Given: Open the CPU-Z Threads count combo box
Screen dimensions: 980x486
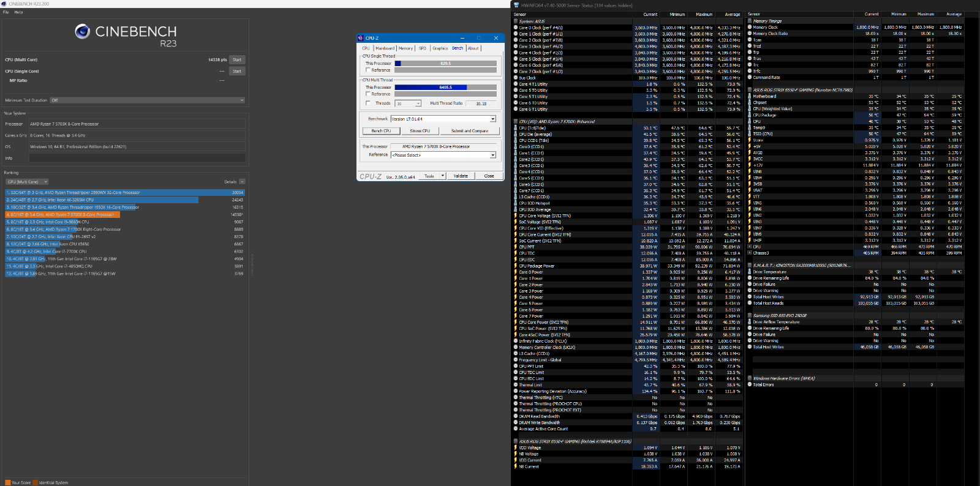Looking at the screenshot, I should pyautogui.click(x=409, y=103).
